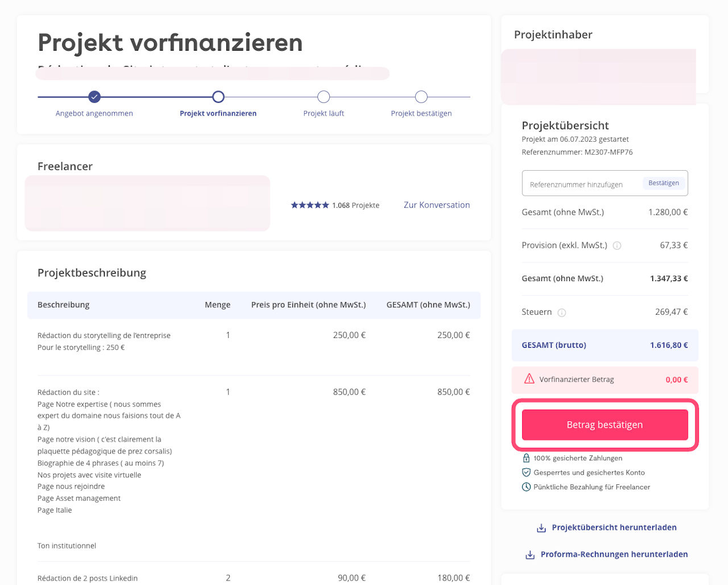Image resolution: width=728 pixels, height=585 pixels.
Task: Click download icon beside Proforma-Rechnungen herunterladen
Action: pos(530,555)
